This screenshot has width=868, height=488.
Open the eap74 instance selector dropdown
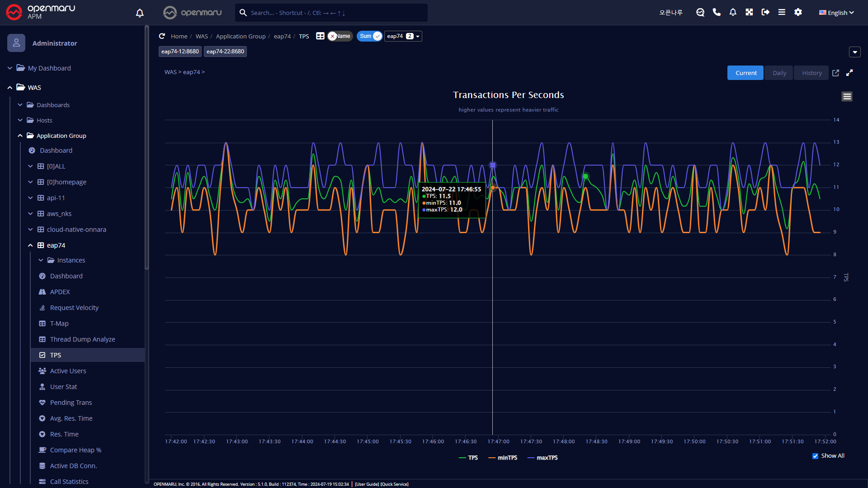(403, 36)
